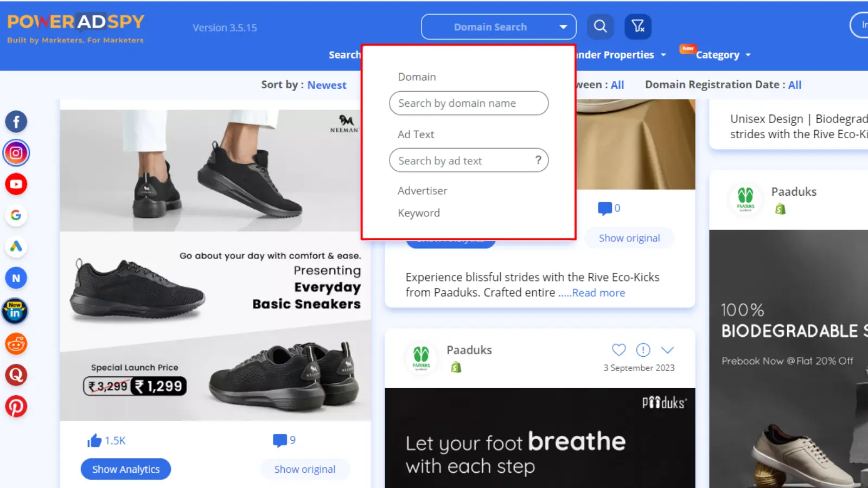Click the like thumbs-up icon showing 1.5K
Viewport: 868px width, 488px height.
(94, 440)
